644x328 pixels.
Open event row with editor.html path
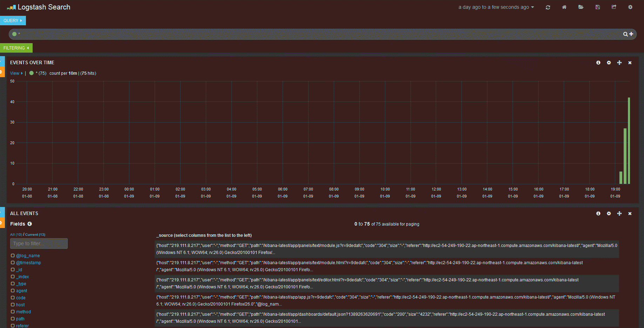coord(387,283)
